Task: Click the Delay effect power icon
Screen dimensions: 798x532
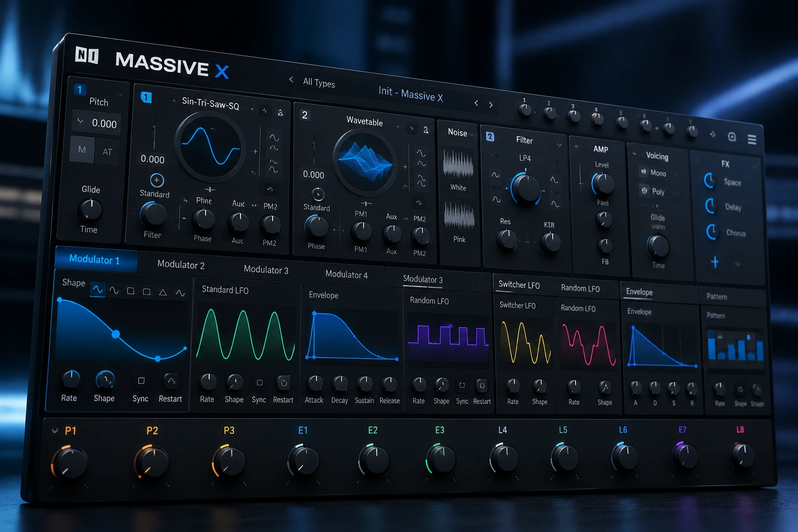Action: (x=711, y=206)
